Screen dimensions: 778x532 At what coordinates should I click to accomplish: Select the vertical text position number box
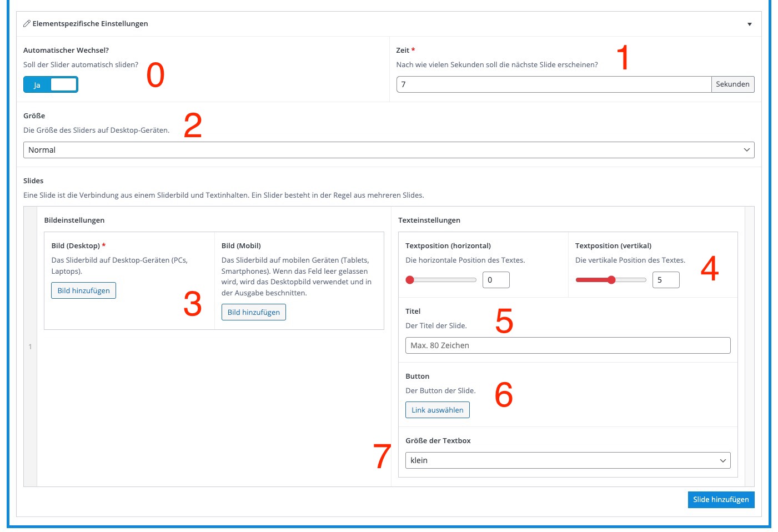665,280
